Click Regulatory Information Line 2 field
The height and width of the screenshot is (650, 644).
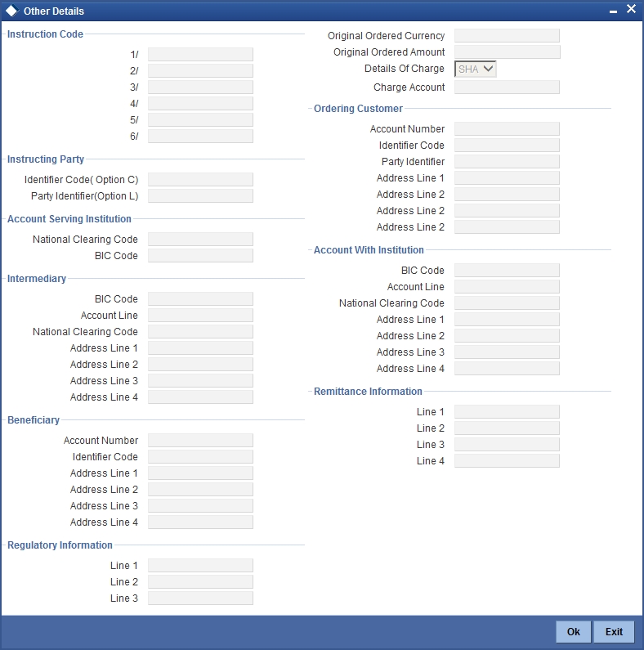200,582
